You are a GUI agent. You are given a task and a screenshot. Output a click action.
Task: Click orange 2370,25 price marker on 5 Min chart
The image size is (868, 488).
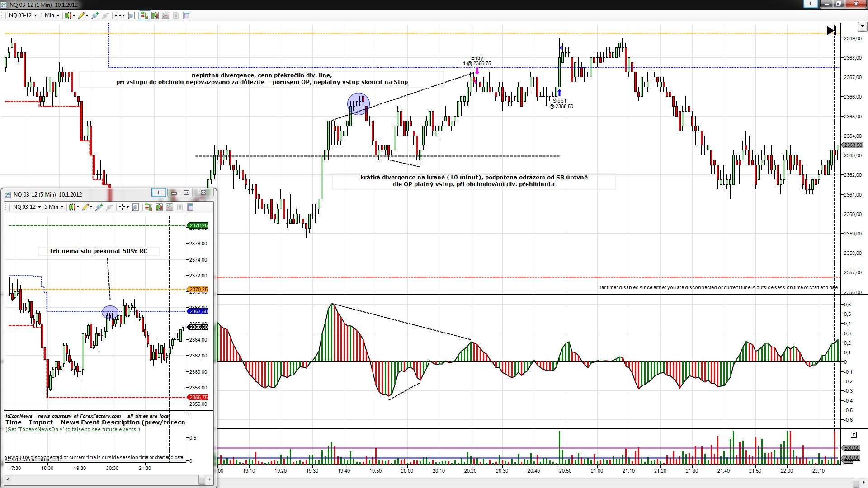tap(198, 289)
